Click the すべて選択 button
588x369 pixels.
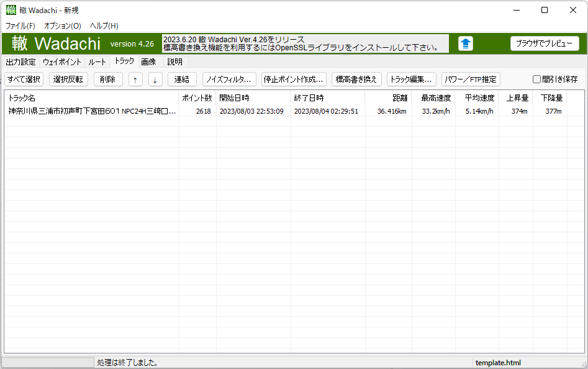click(x=24, y=80)
